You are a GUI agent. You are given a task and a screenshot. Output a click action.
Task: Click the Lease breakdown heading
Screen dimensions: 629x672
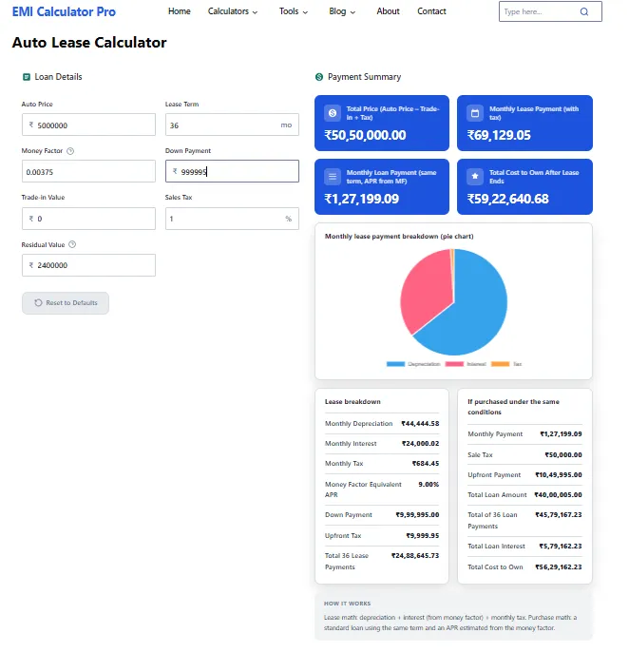[x=353, y=401]
